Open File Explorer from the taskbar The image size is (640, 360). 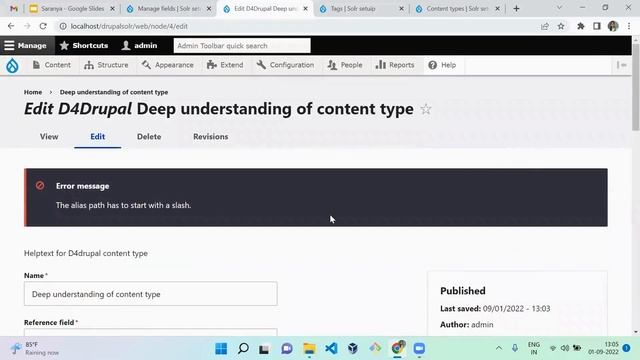click(309, 349)
